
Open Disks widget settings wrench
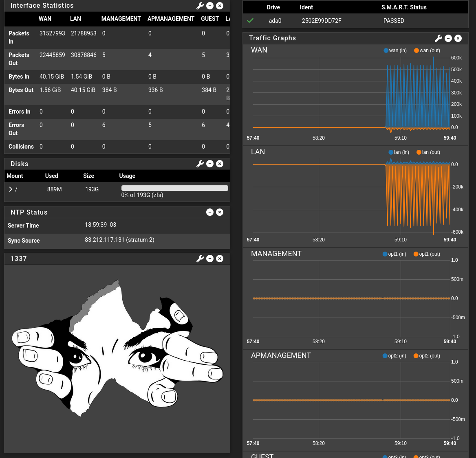pos(200,164)
